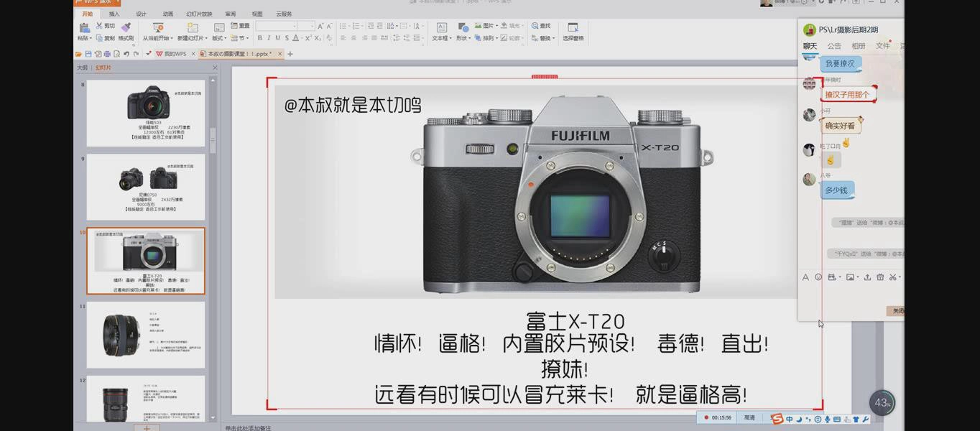Screen dimensions: 980x431
Task: Click the 43 circular speed indicator
Action: pyautogui.click(x=882, y=403)
